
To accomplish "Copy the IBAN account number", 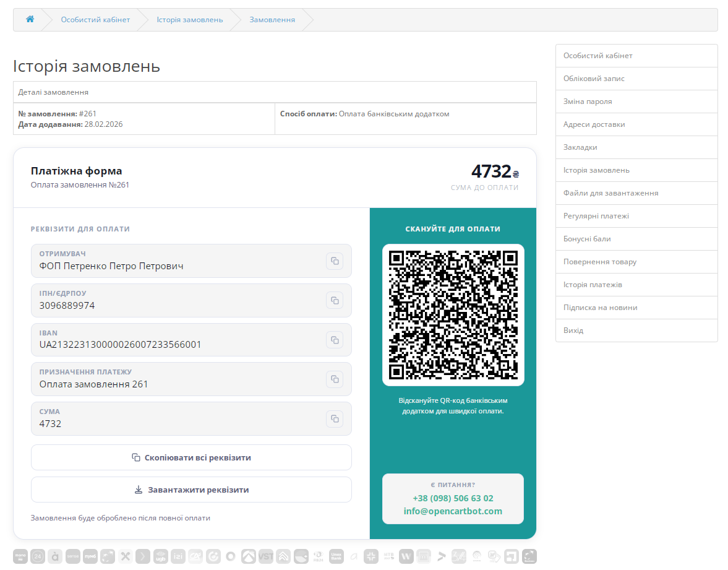I will (x=334, y=340).
